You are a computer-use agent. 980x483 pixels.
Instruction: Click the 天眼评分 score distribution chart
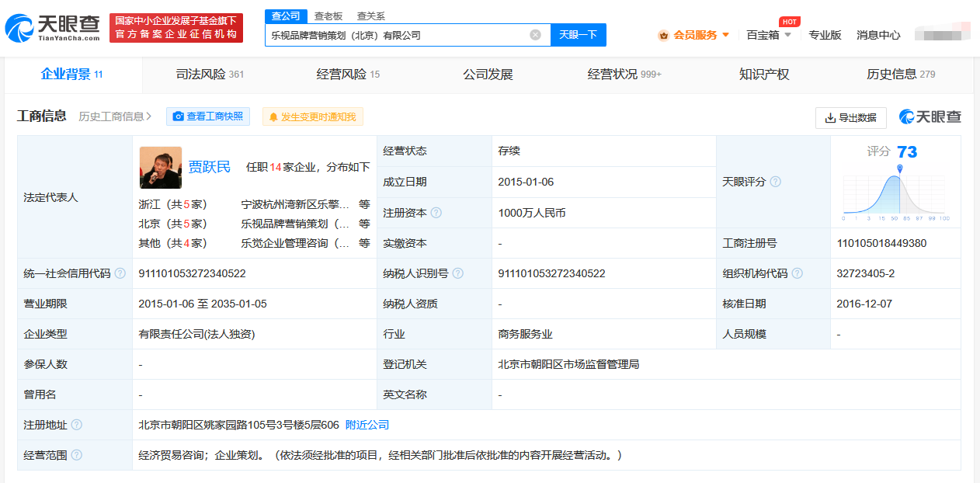(896, 193)
